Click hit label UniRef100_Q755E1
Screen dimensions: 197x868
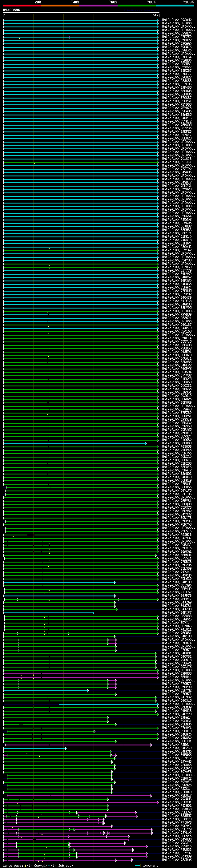(177, 558)
